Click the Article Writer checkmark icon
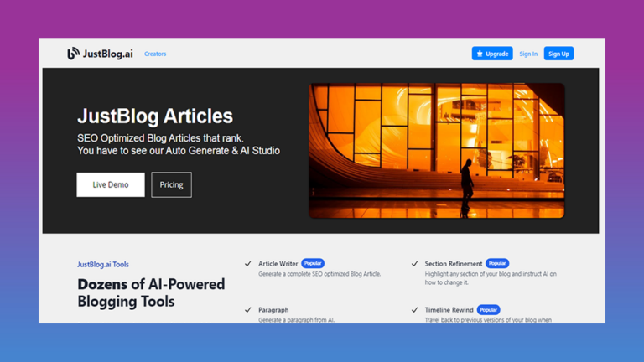 [247, 263]
